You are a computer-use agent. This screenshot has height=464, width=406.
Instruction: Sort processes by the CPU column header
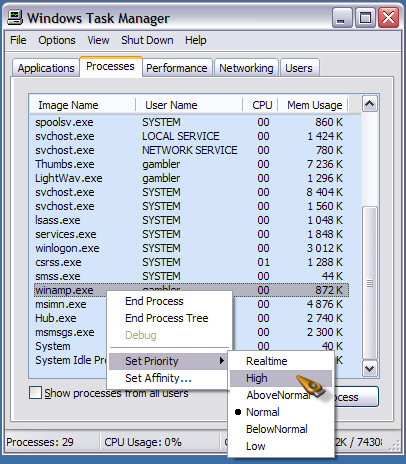click(260, 105)
